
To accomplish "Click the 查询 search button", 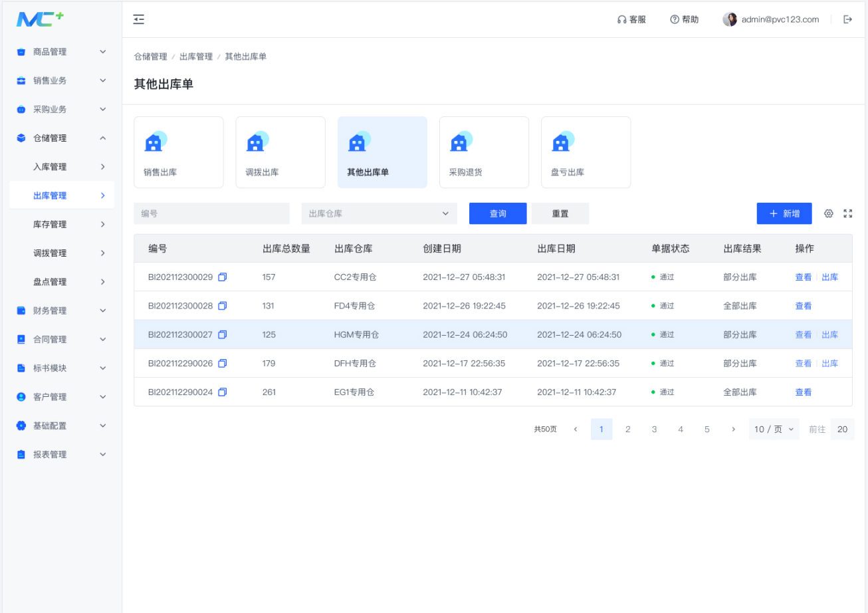I will (x=498, y=213).
